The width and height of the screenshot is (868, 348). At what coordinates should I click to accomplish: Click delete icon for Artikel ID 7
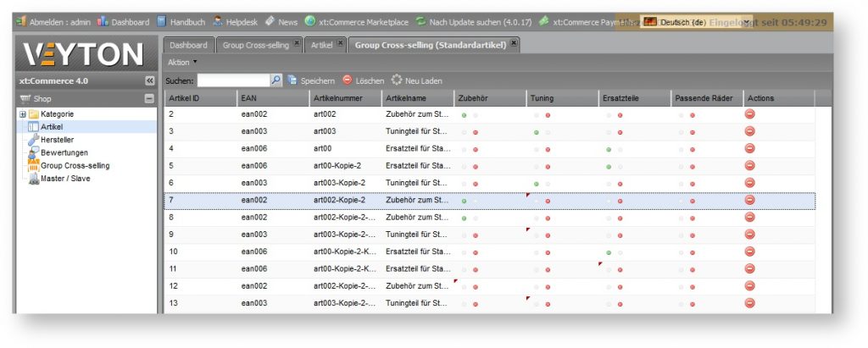coord(749,200)
